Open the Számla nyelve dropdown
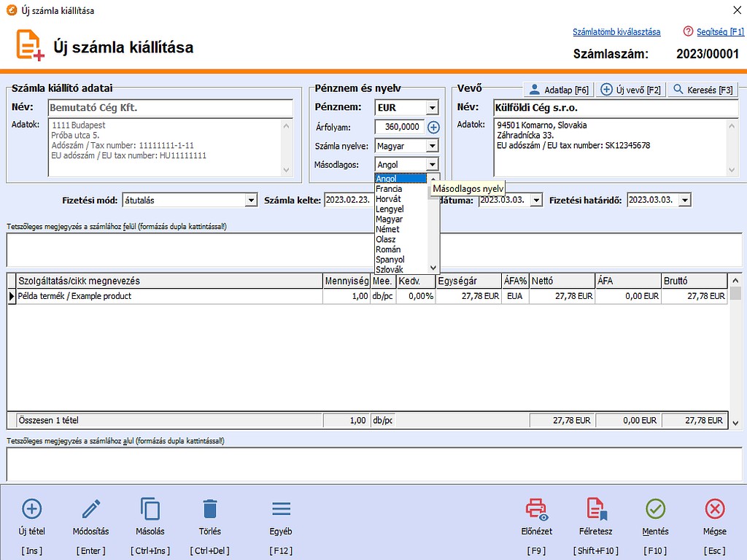 pos(432,147)
